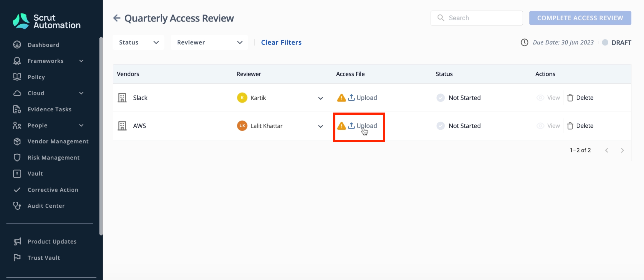Screen dimensions: 644x280
Task: Click the Cloud icon in the sidebar
Action: tap(17, 93)
